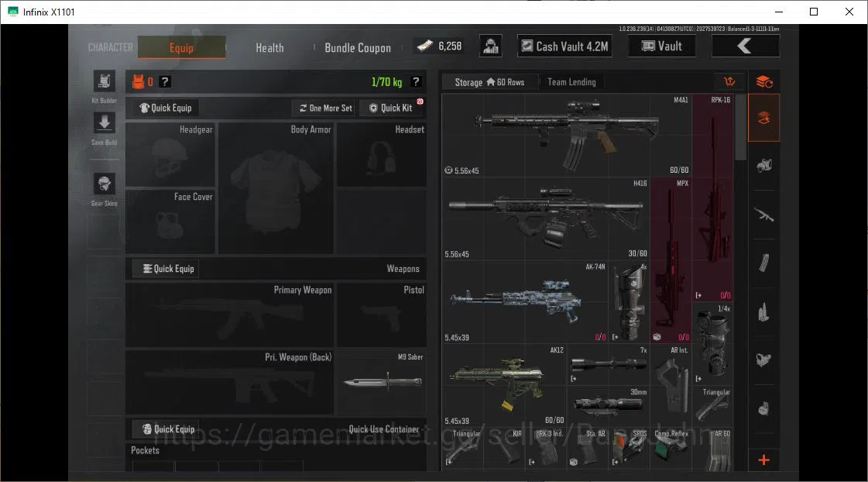Click the Cash Vault 4.2M button
Viewport: 868px width, 482px height.
pyautogui.click(x=565, y=46)
